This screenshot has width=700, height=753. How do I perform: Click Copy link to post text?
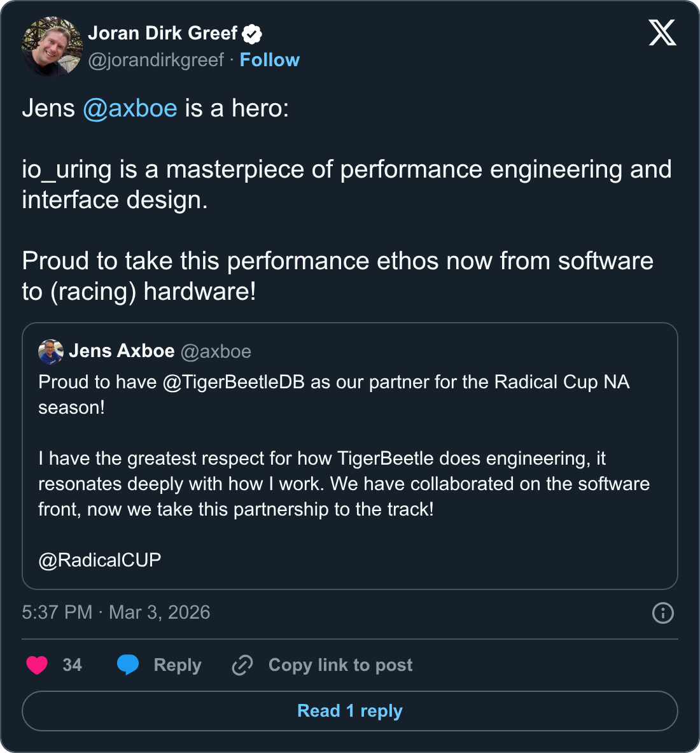pos(340,665)
